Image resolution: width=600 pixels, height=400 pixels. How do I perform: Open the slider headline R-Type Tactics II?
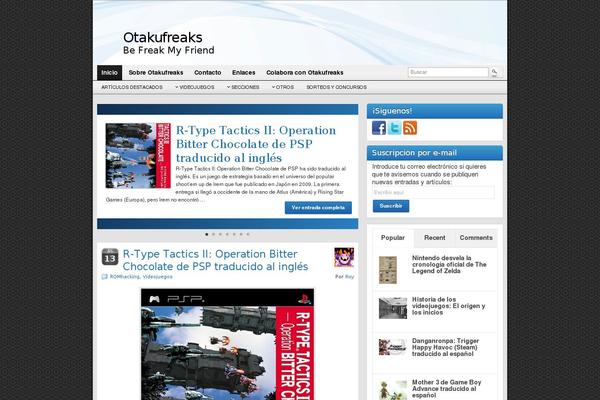(256, 144)
